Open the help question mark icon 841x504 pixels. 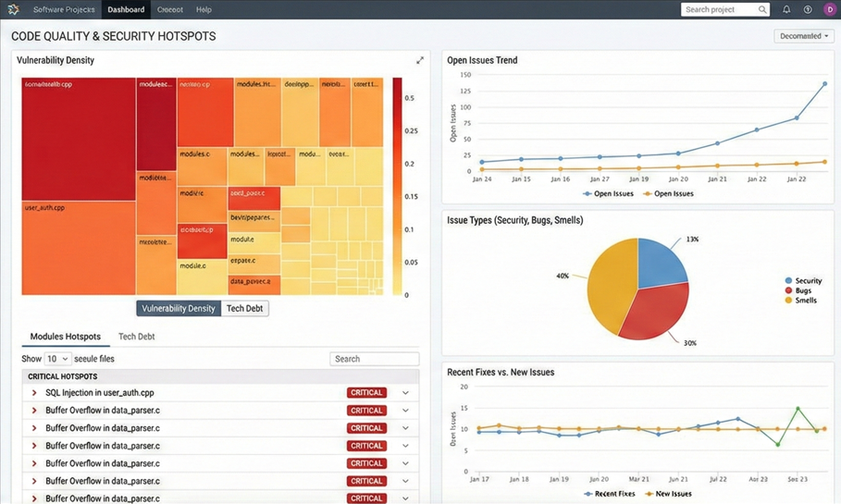(x=808, y=9)
